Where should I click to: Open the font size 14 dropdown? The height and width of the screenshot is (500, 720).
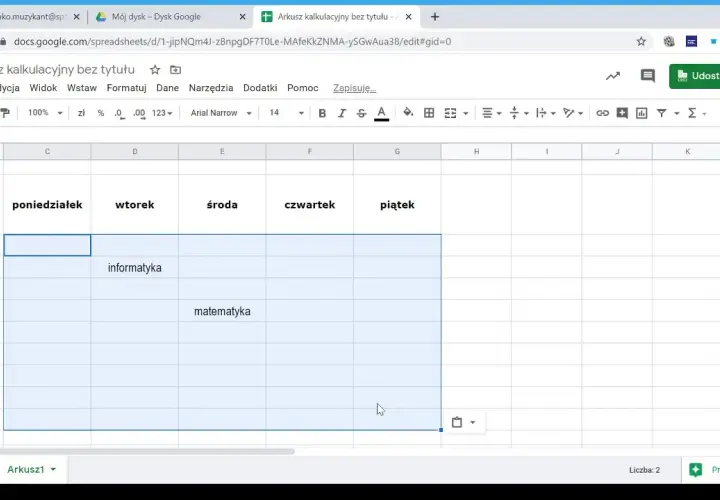pos(286,113)
